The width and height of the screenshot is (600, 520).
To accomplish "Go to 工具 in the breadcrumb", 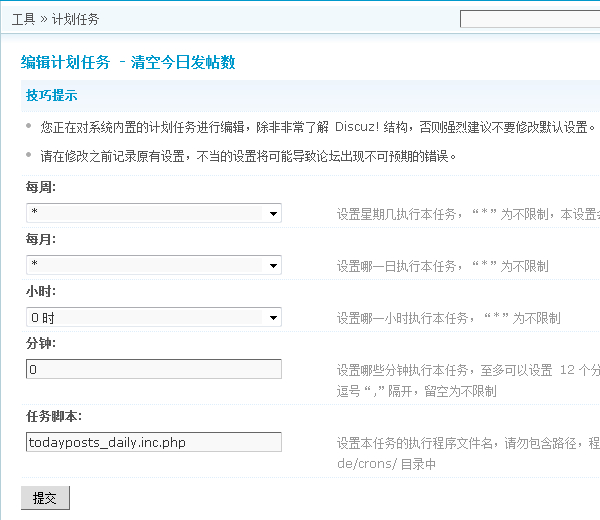I will tap(23, 19).
